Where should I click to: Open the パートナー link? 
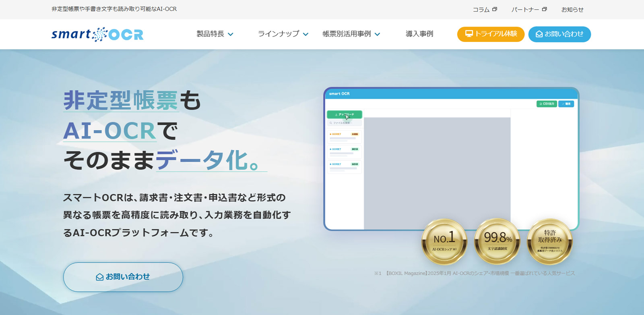[x=525, y=9]
